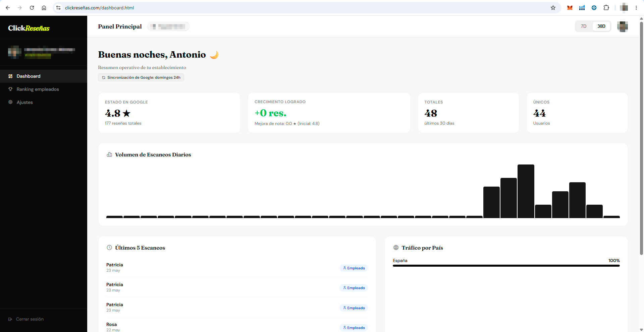
Task: Click the Estado en Google 4.8 card
Action: coord(169,113)
